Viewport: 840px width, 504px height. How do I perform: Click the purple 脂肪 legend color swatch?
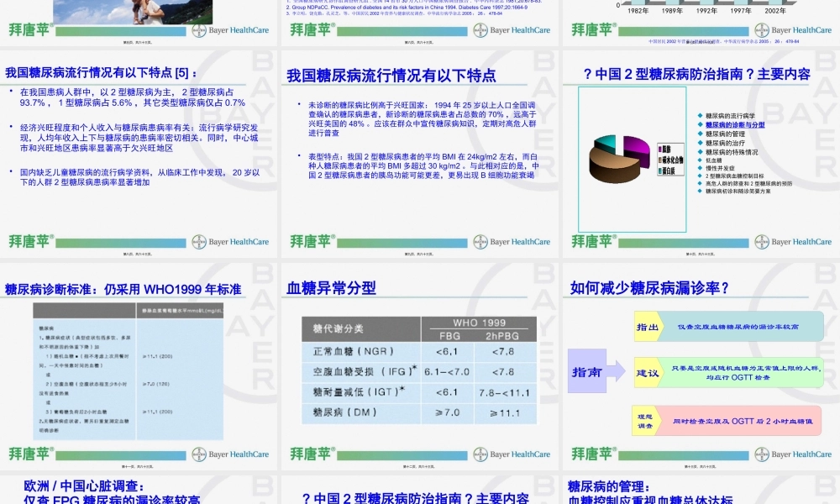[x=660, y=148]
